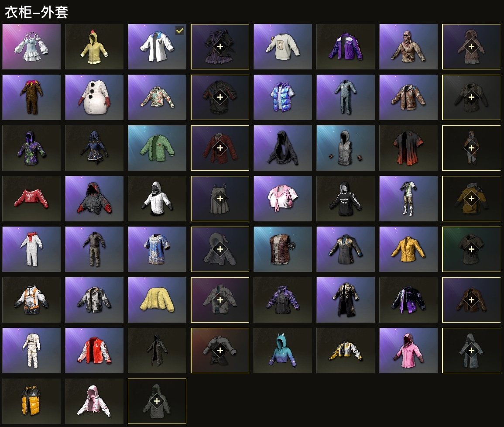Toggle the checkmark on white lab coat
Screen dimensions: 504x427
(x=180, y=31)
